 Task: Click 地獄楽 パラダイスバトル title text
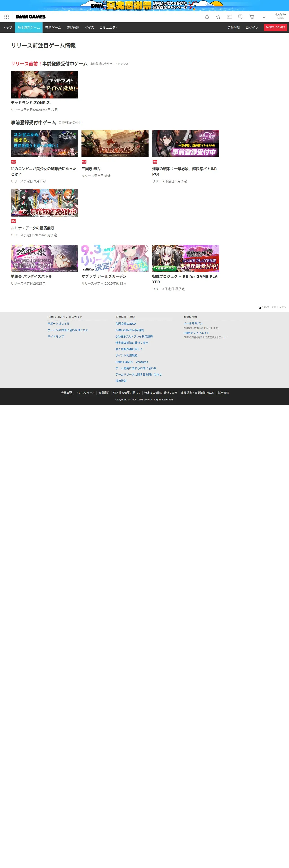click(x=31, y=277)
